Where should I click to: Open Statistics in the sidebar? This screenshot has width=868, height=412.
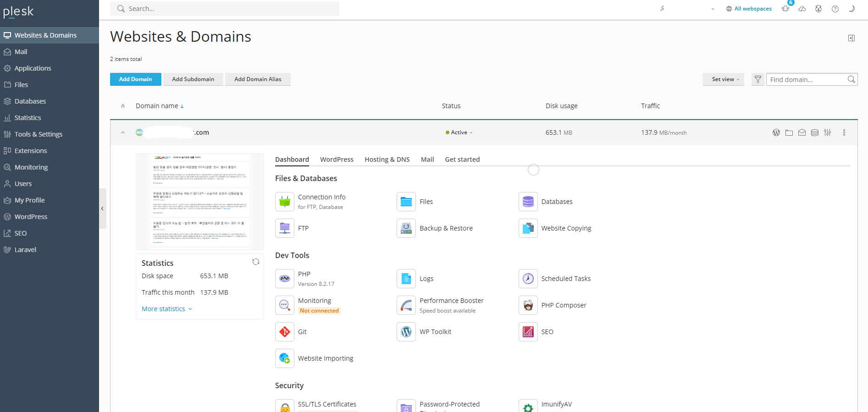click(50, 118)
